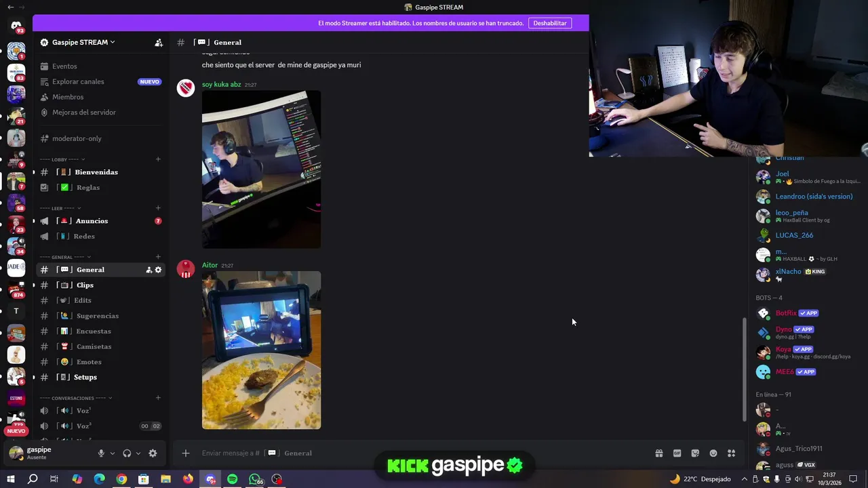Mute microphone in user panel
This screenshot has height=488, width=868.
click(x=101, y=453)
